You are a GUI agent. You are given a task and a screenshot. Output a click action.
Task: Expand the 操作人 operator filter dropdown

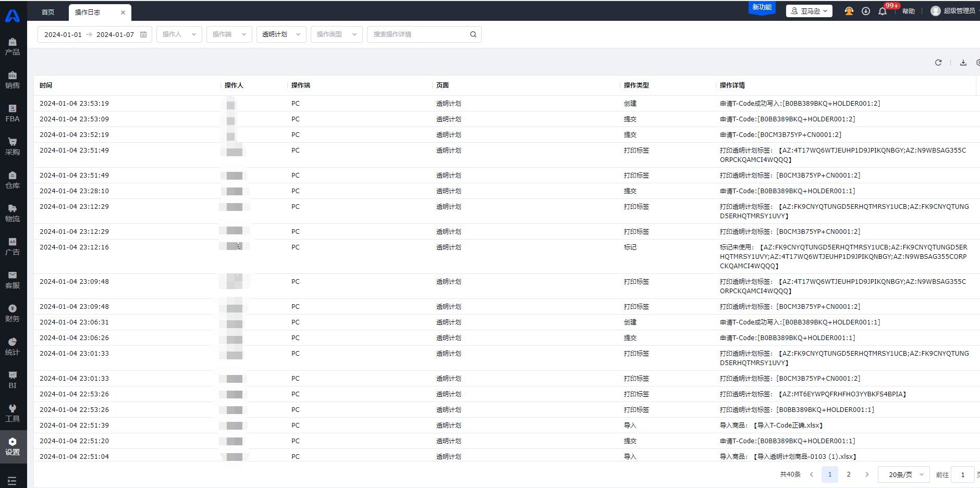tap(179, 34)
